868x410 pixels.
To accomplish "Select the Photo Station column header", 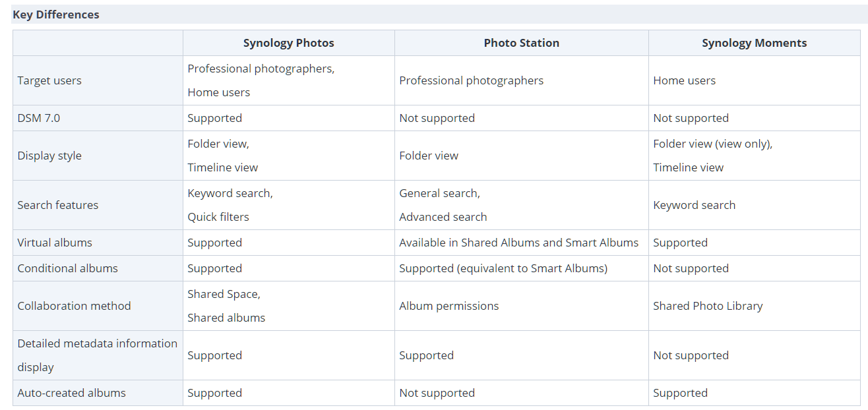I will [521, 43].
